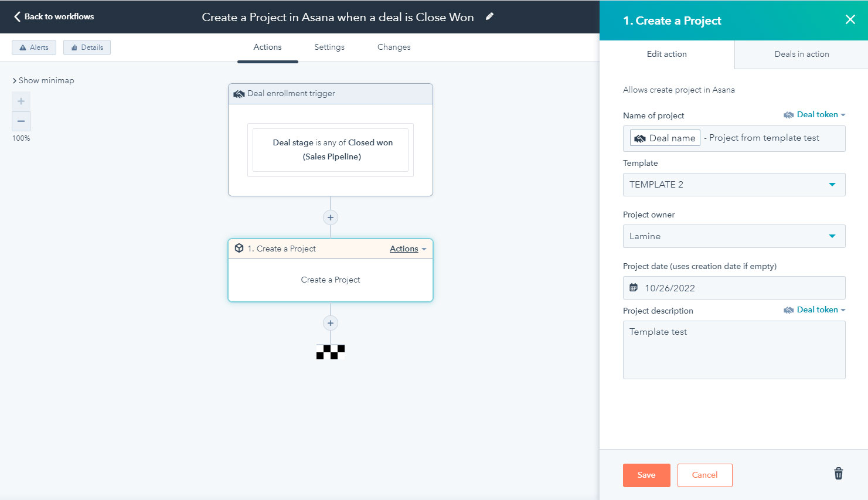This screenshot has width=868, height=500.
Task: Go back to workflows
Action: [x=54, y=16]
